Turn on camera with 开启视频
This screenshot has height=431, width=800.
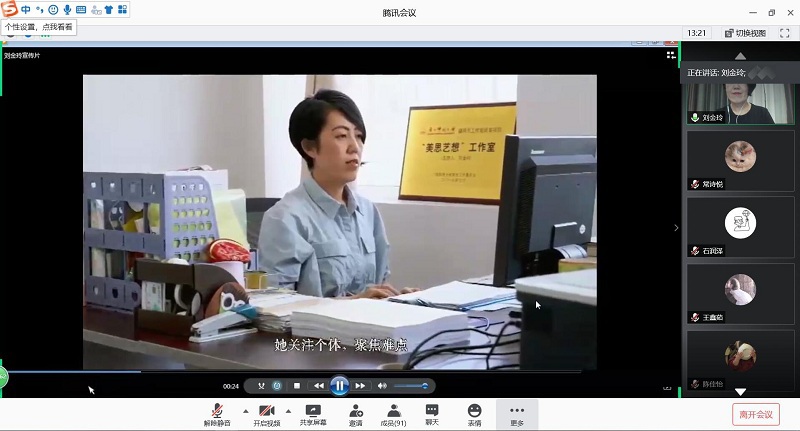266,415
